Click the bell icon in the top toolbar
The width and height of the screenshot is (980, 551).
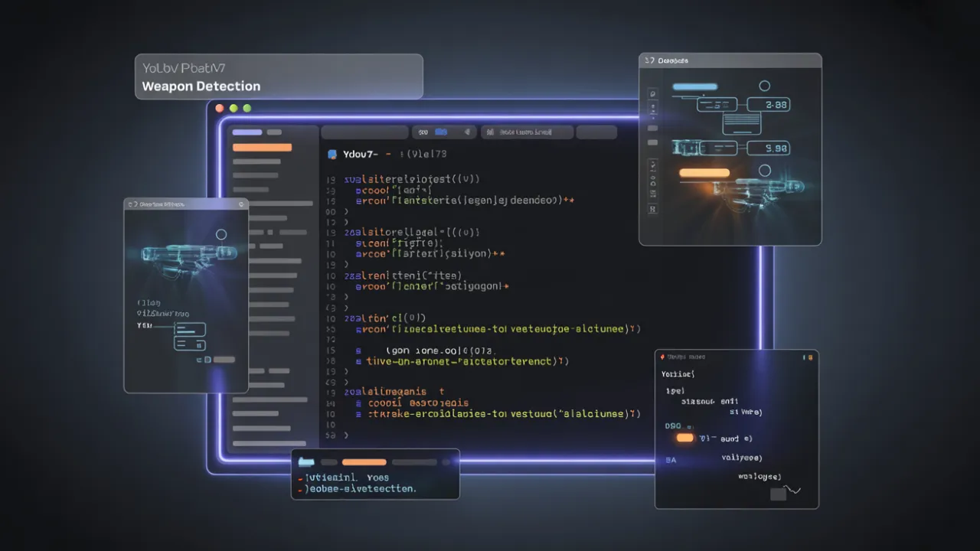click(467, 132)
